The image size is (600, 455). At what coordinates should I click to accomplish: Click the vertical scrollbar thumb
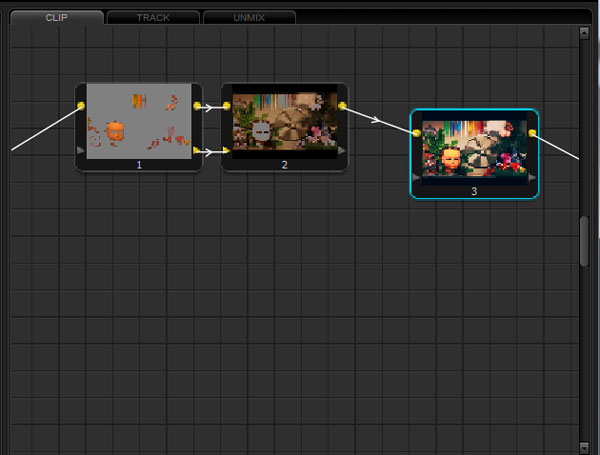tap(584, 241)
